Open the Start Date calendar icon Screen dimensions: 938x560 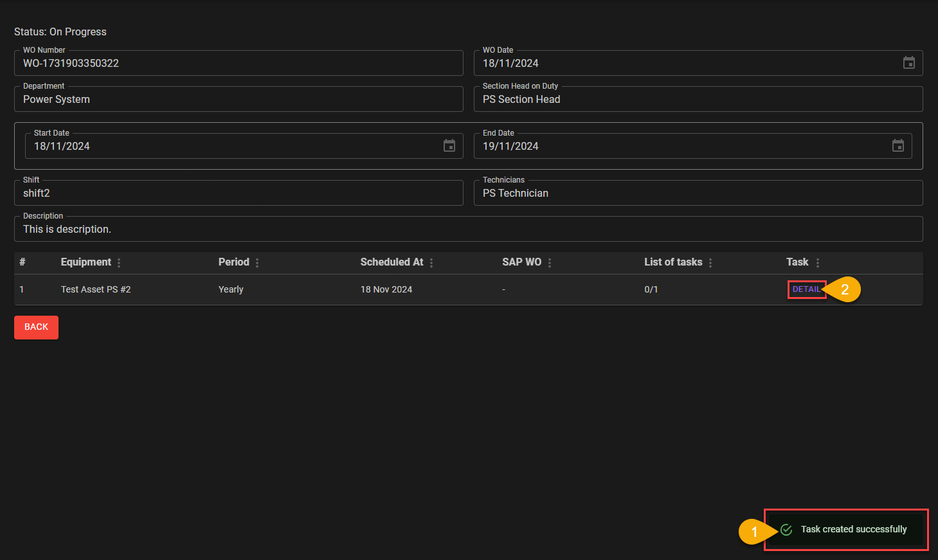(x=449, y=146)
